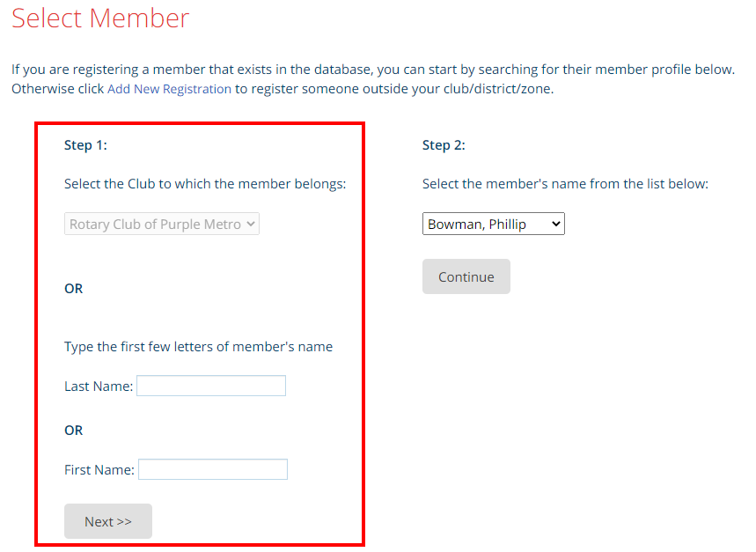Viewport: 756px width, 552px height.
Task: Click 'Type the first few letters' instruction text
Action: pos(198,347)
